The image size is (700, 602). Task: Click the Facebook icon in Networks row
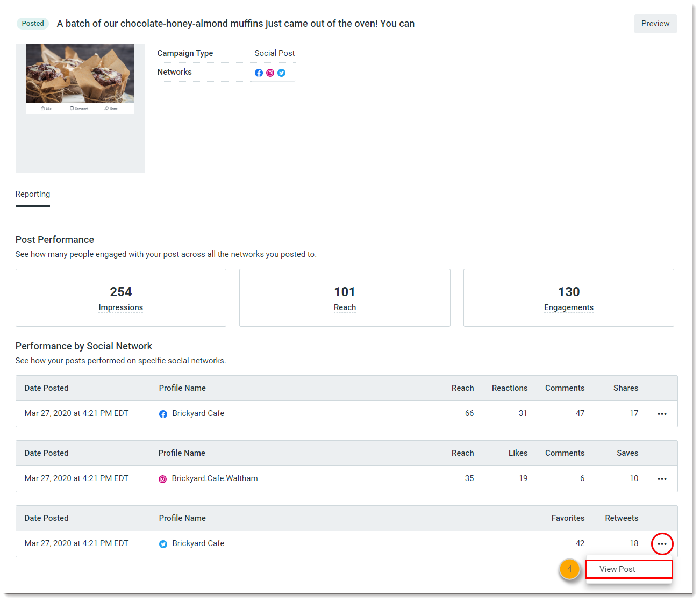[x=259, y=73]
